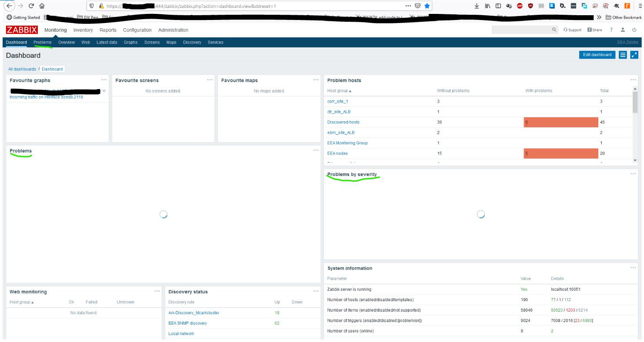Open Problems by severity widget three-dot menu

coord(633,174)
